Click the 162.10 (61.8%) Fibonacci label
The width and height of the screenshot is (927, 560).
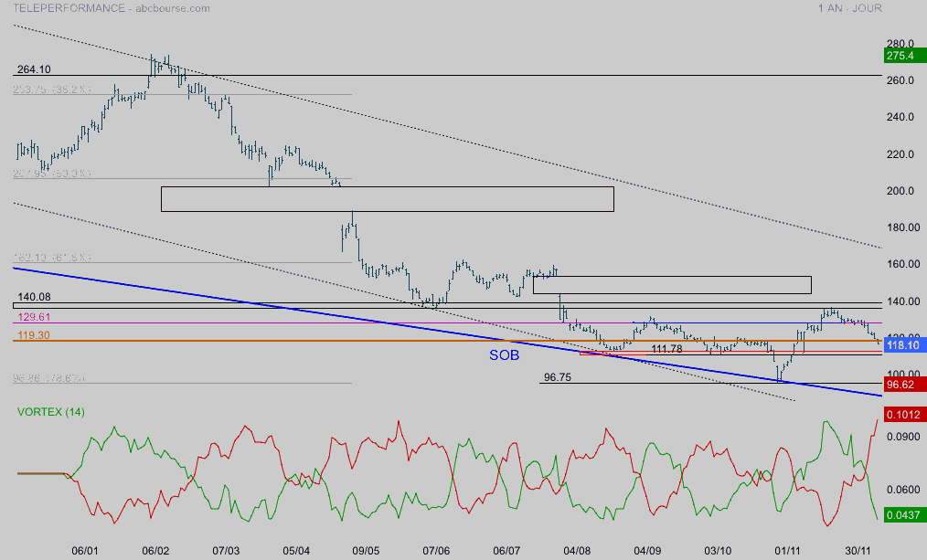52,258
